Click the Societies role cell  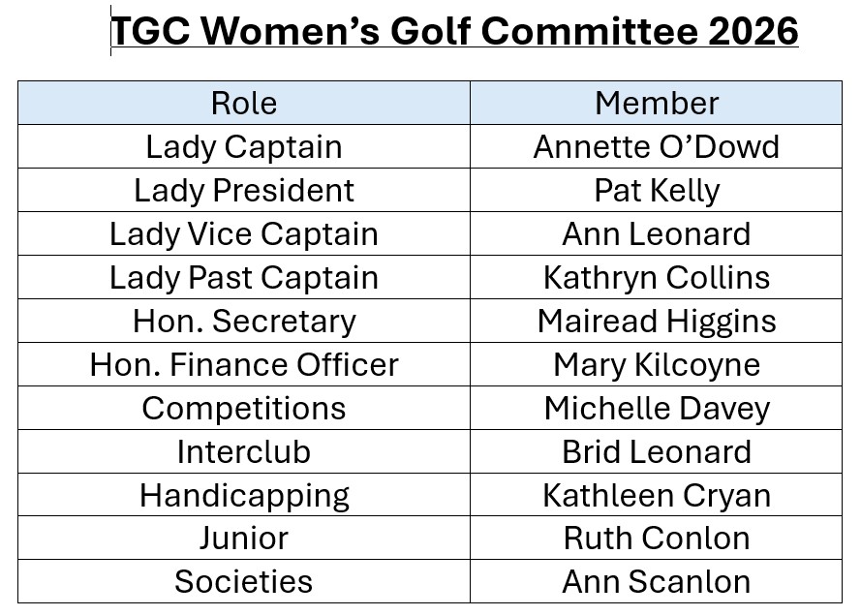click(x=244, y=581)
